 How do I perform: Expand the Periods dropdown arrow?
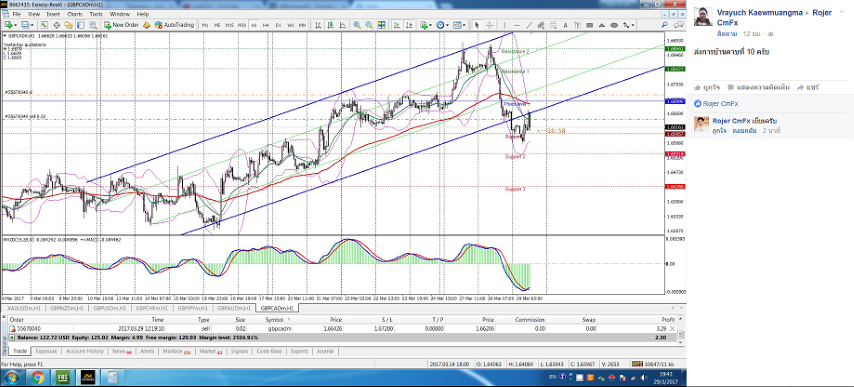tap(447, 24)
